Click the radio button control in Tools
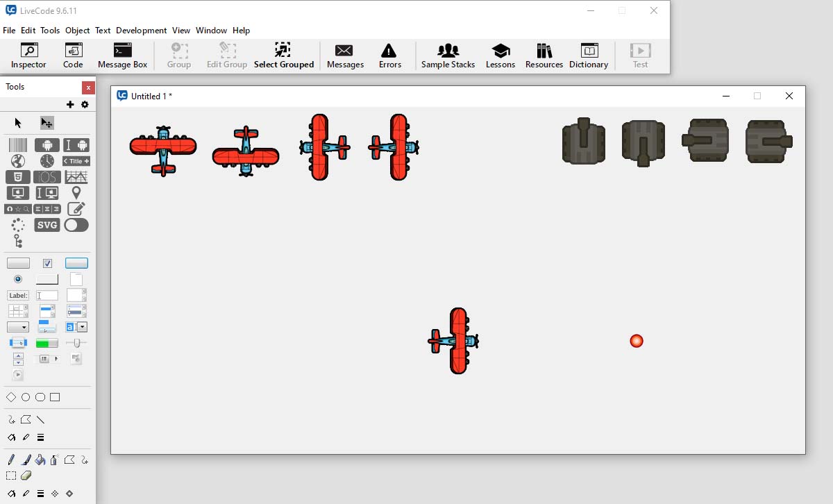Screen dimensions: 833x504 point(18,279)
